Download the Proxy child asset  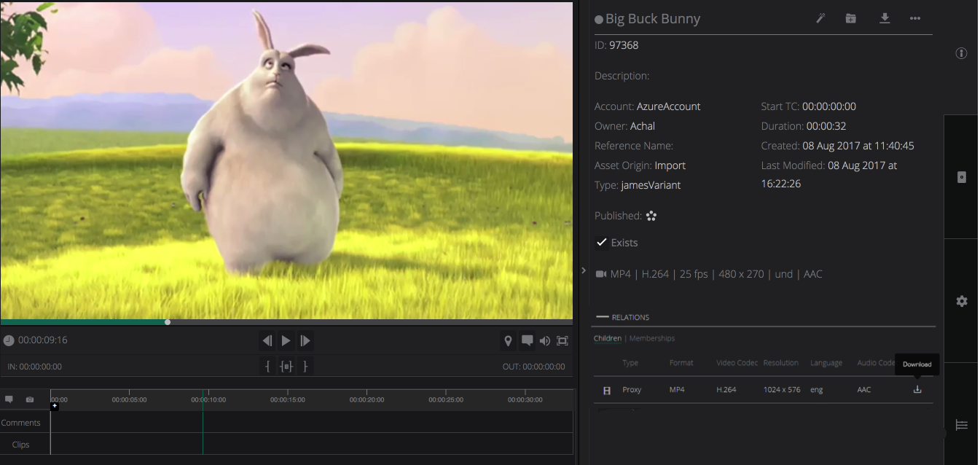pos(917,389)
